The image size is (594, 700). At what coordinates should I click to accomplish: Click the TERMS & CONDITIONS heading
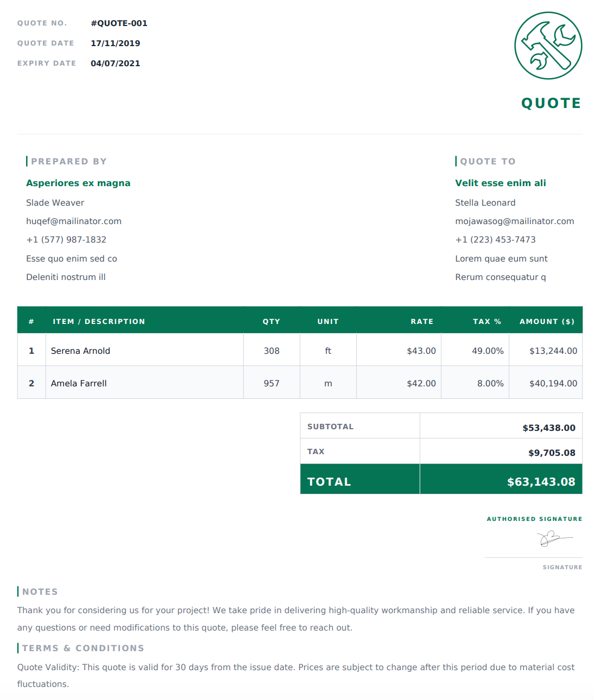point(83,648)
